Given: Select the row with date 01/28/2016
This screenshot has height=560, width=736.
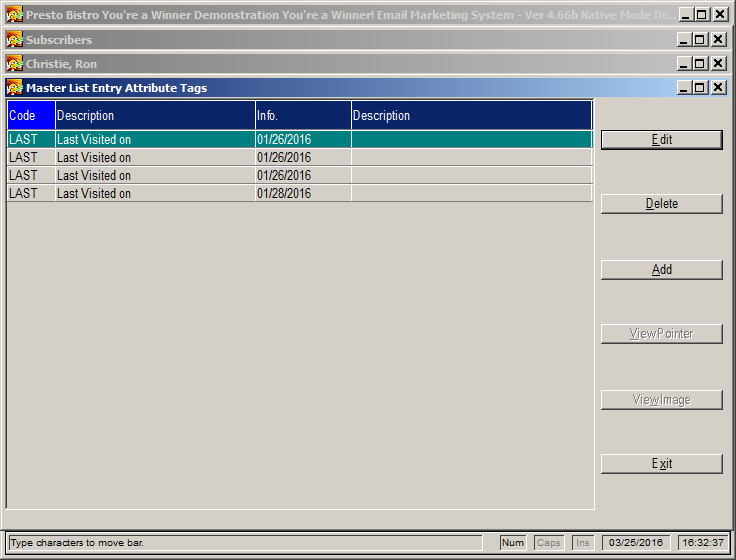Looking at the screenshot, I should point(300,193).
